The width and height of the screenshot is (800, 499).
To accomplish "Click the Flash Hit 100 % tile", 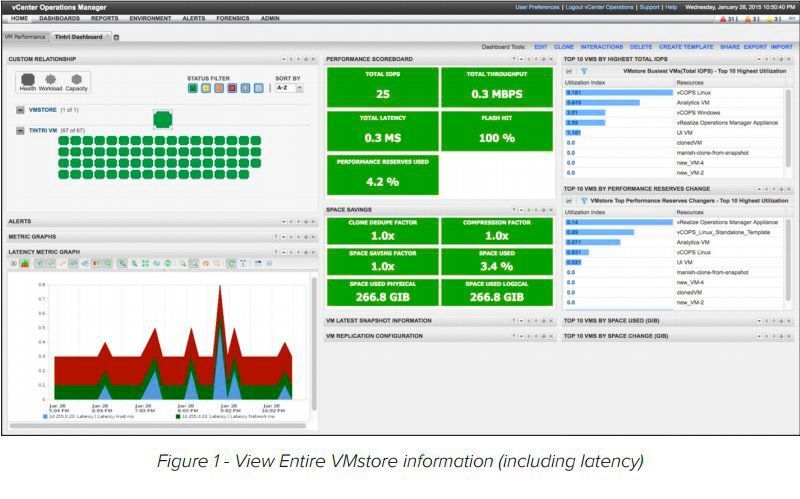I will point(496,131).
